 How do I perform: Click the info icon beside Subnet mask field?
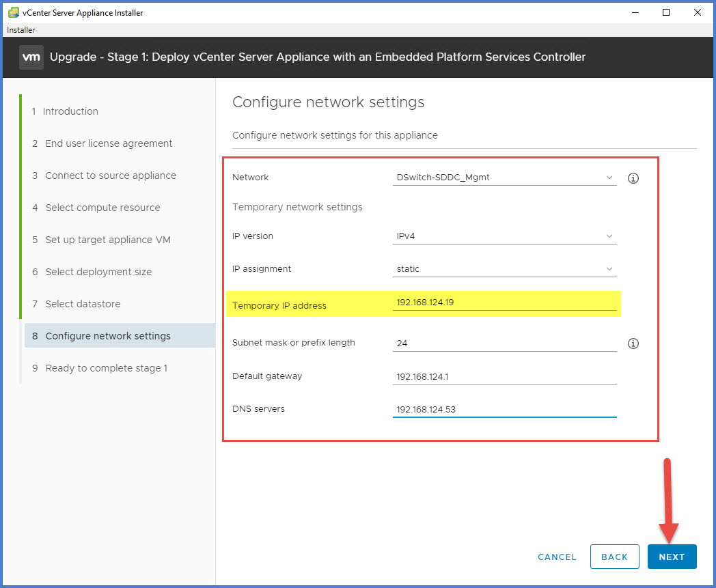tap(633, 344)
